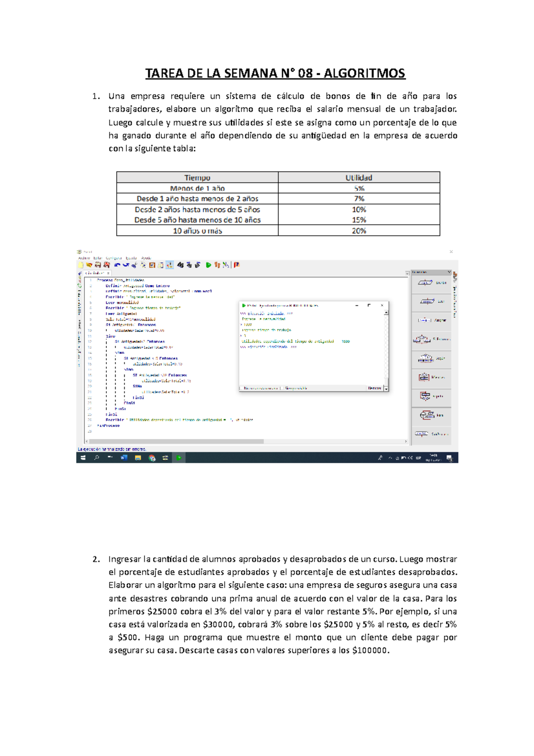Insert a Leer command from the panel
The image size is (534, 756).
click(431, 301)
